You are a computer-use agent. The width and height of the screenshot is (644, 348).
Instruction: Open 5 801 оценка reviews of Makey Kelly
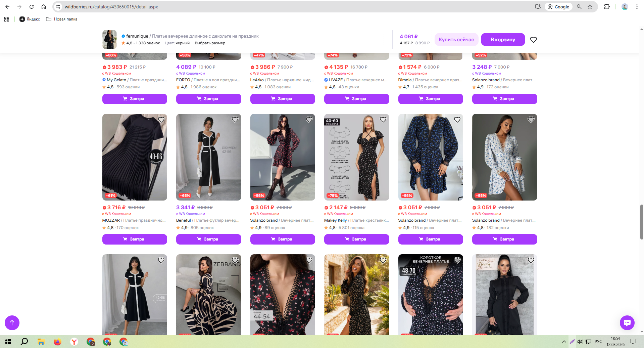[351, 228]
